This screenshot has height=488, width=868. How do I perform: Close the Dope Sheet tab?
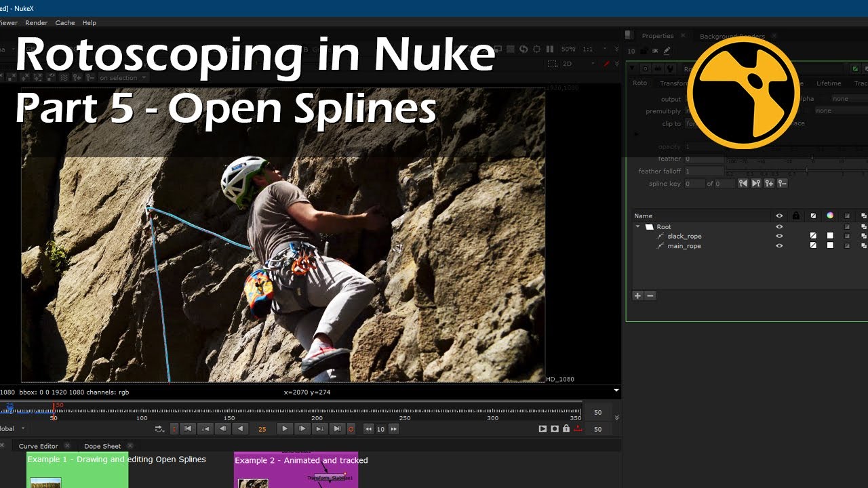click(x=130, y=445)
